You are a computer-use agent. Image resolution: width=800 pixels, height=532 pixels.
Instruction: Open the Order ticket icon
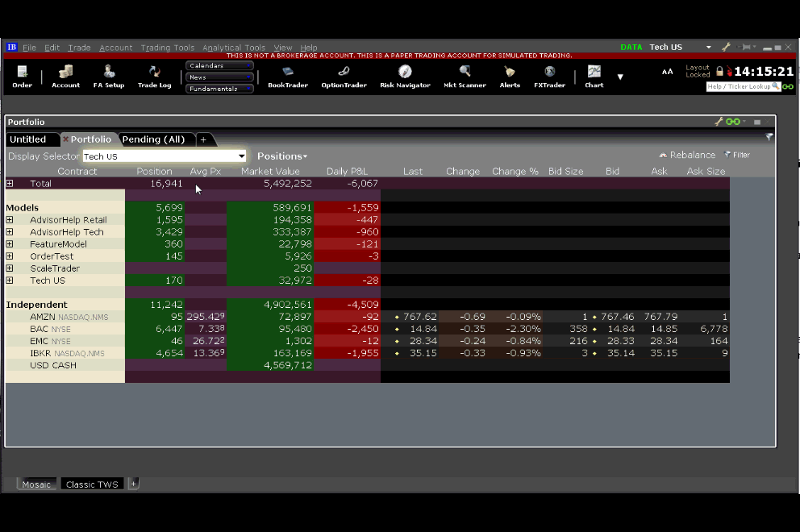22,75
